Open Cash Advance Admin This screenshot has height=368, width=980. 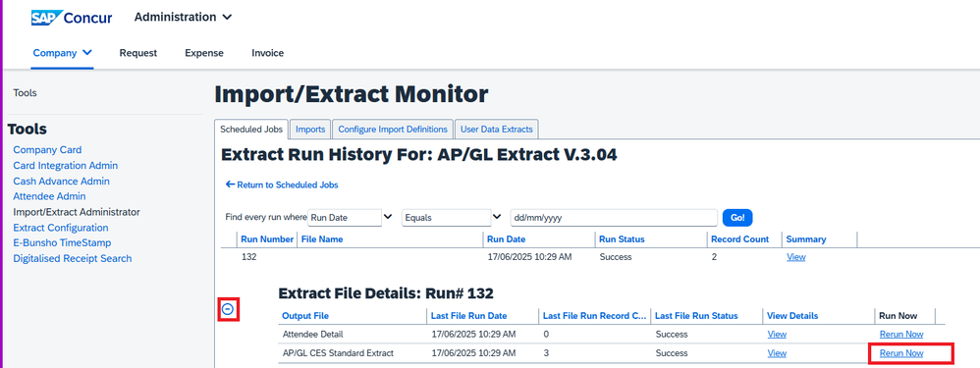[61, 182]
